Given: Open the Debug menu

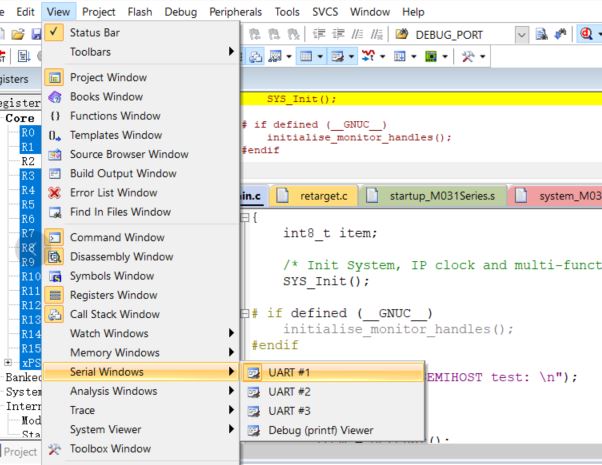Looking at the screenshot, I should coord(180,12).
